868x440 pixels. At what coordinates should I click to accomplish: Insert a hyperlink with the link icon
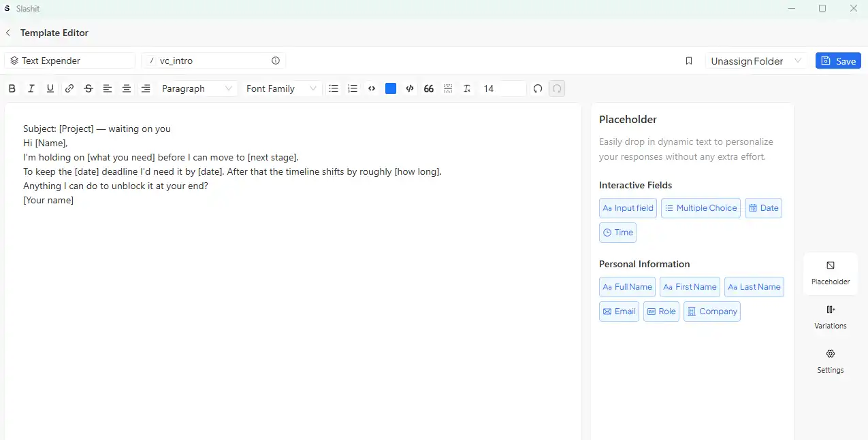(69, 88)
